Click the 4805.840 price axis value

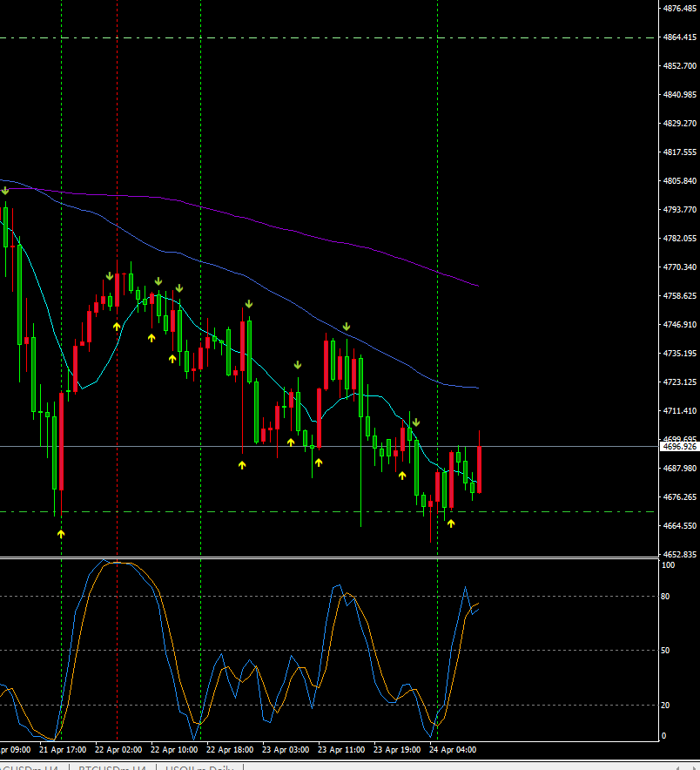(679, 180)
